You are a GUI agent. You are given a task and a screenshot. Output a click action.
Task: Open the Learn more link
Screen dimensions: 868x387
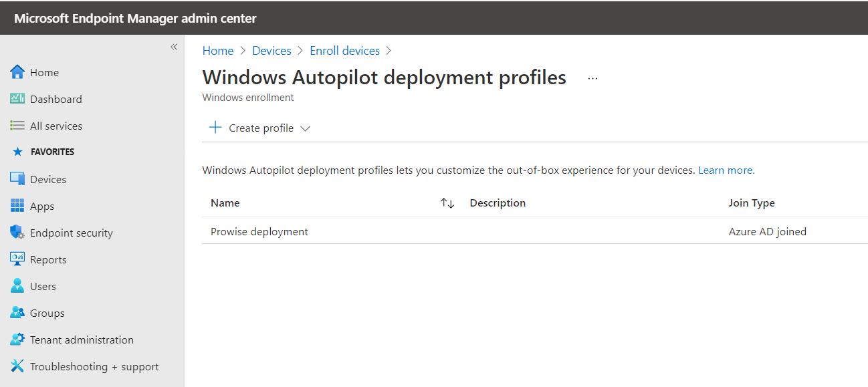[x=726, y=170]
